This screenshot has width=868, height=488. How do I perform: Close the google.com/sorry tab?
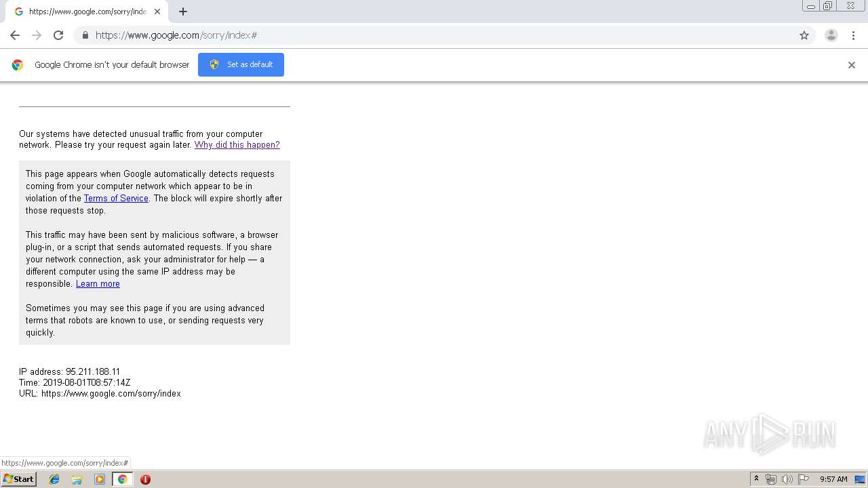[x=157, y=12]
